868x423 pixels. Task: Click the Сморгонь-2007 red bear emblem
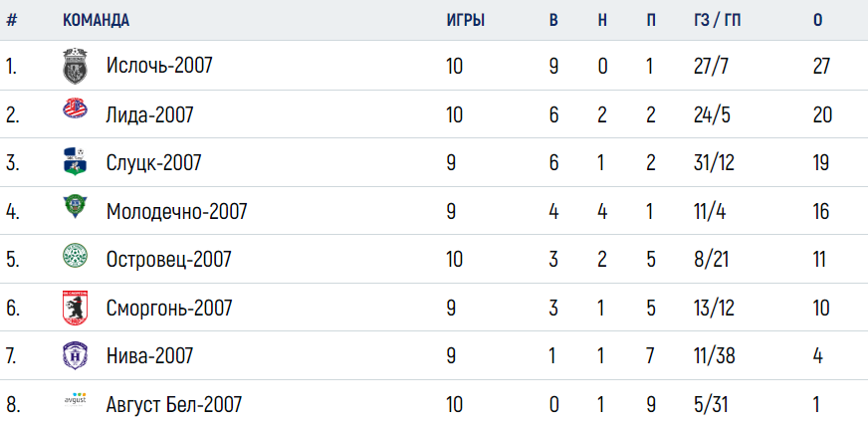pos(75,308)
